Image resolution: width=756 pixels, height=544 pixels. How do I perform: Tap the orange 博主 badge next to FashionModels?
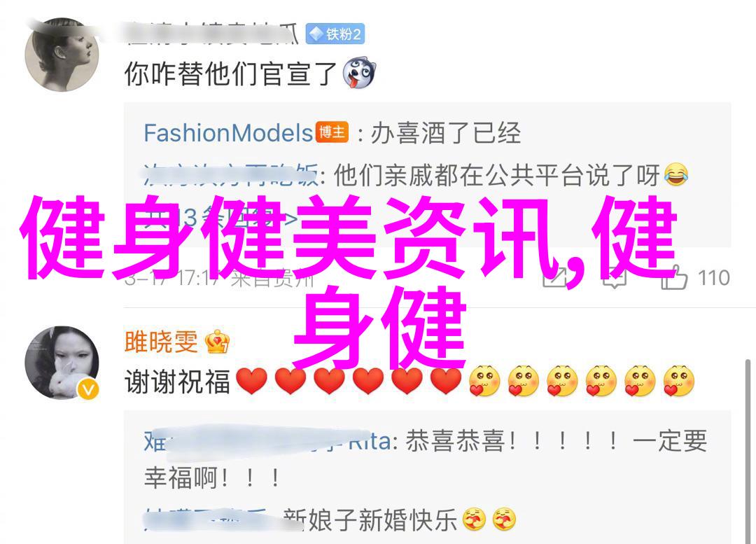pos(332,132)
